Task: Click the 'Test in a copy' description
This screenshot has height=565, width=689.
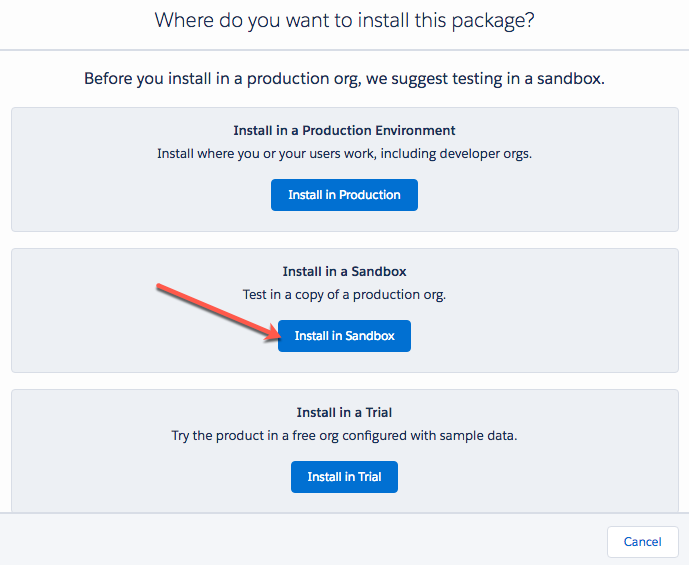Action: pyautogui.click(x=344, y=295)
